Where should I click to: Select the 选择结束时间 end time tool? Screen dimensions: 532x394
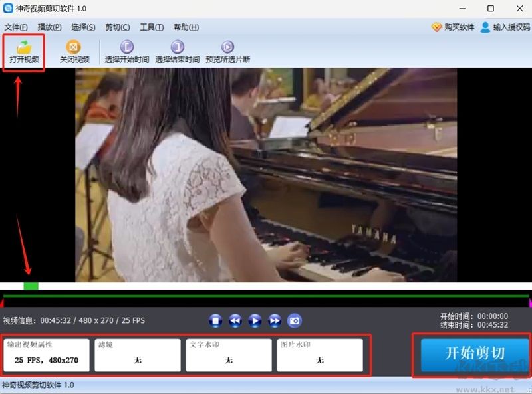tap(177, 48)
